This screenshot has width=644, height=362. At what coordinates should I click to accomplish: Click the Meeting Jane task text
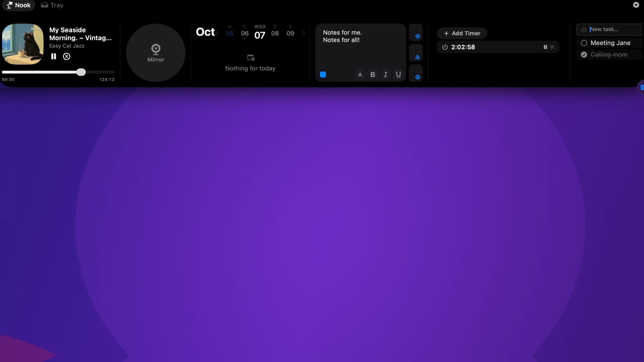[610, 43]
